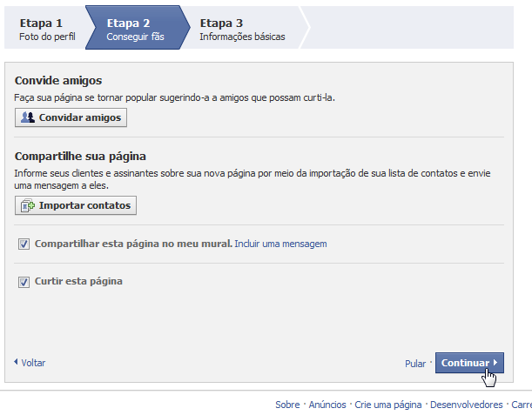
Task: Click the back arrow beside Voltar
Action: tap(16, 362)
